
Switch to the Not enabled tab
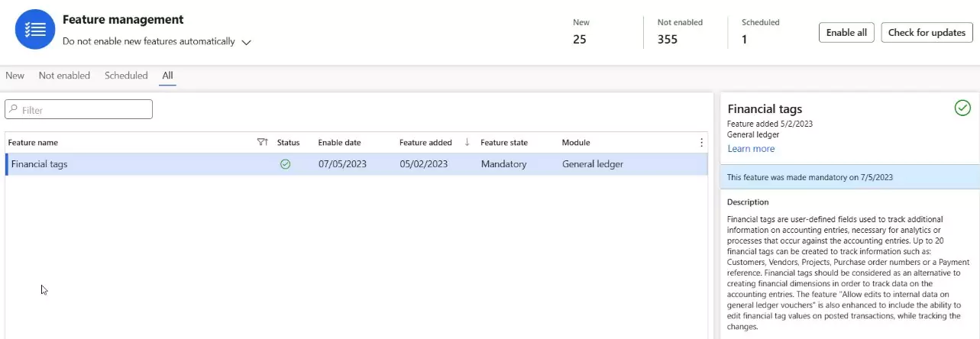(64, 76)
